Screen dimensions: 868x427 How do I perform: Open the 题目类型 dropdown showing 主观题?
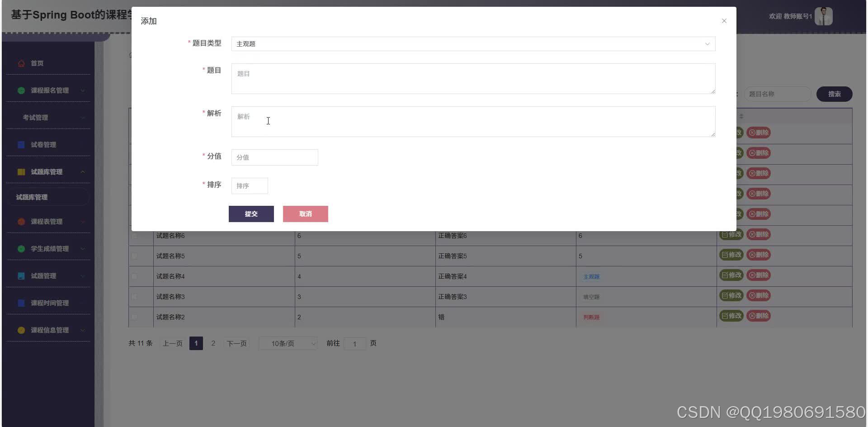[x=473, y=44]
